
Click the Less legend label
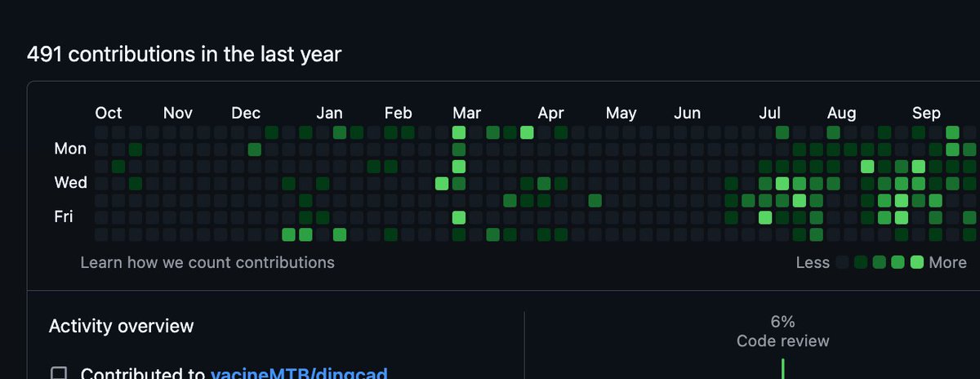point(812,262)
